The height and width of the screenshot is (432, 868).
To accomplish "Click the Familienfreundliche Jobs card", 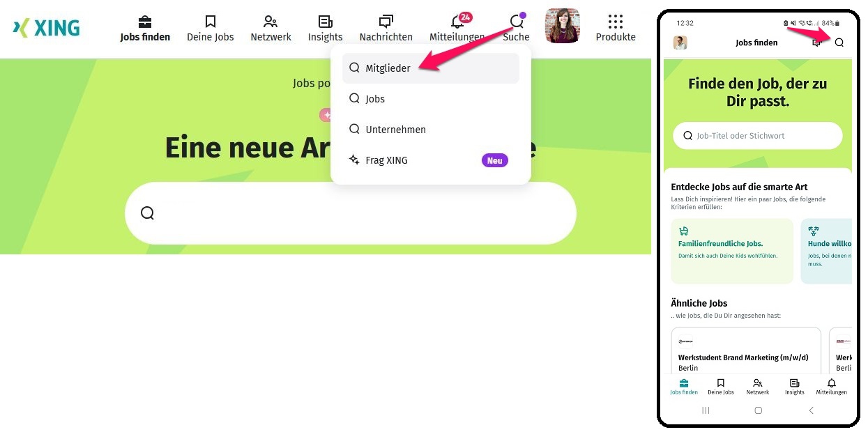I will (x=731, y=251).
